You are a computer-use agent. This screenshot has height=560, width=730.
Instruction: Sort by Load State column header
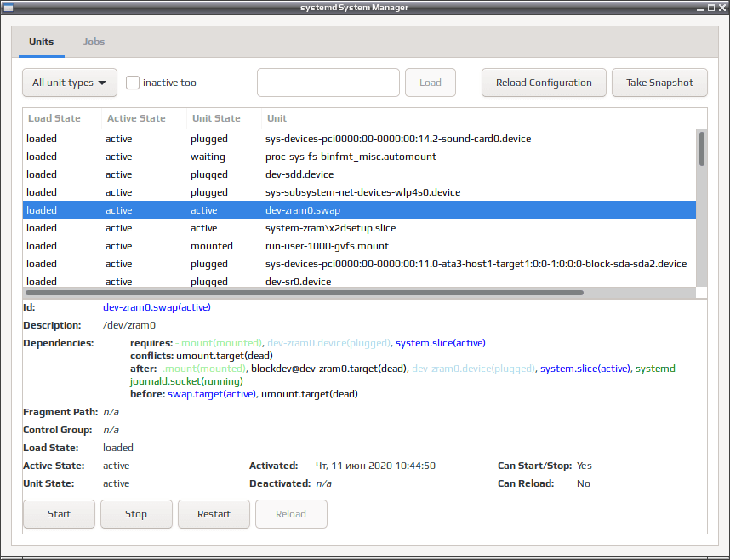click(62, 118)
